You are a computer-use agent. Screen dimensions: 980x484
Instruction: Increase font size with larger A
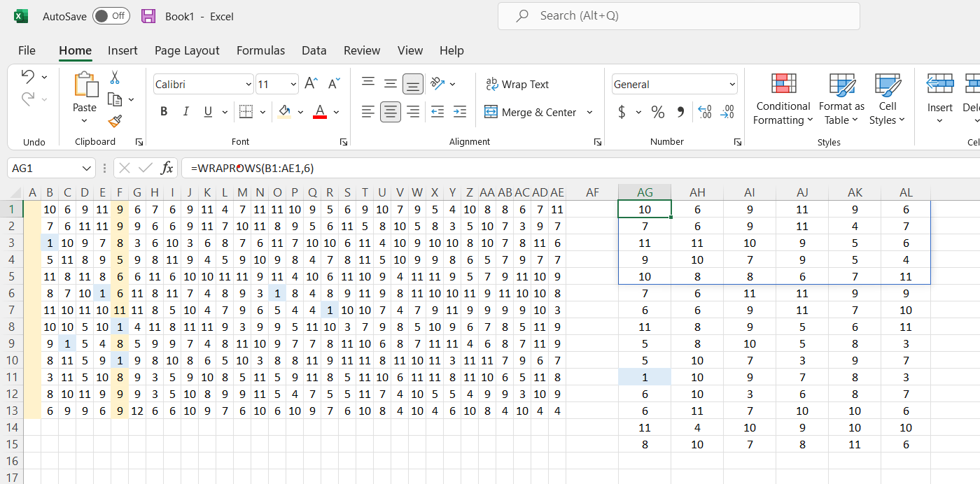click(x=311, y=84)
